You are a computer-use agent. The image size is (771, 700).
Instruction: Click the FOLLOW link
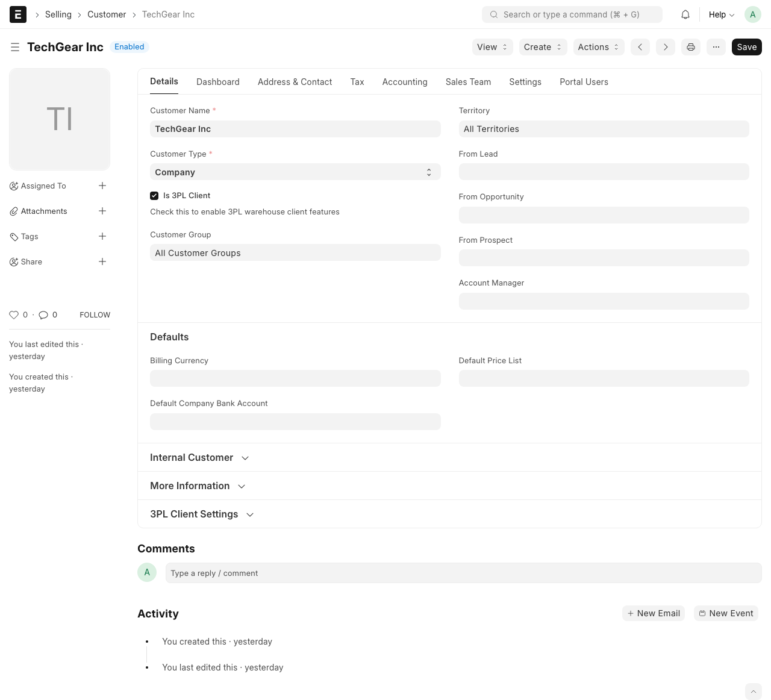point(95,314)
